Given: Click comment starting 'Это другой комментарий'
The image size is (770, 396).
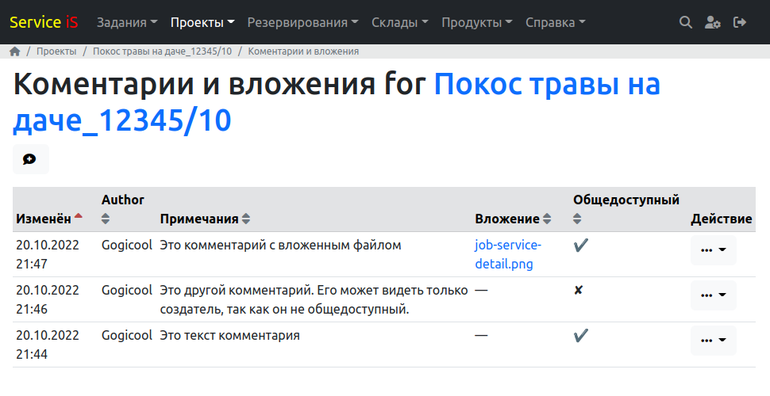Looking at the screenshot, I should tap(314, 300).
